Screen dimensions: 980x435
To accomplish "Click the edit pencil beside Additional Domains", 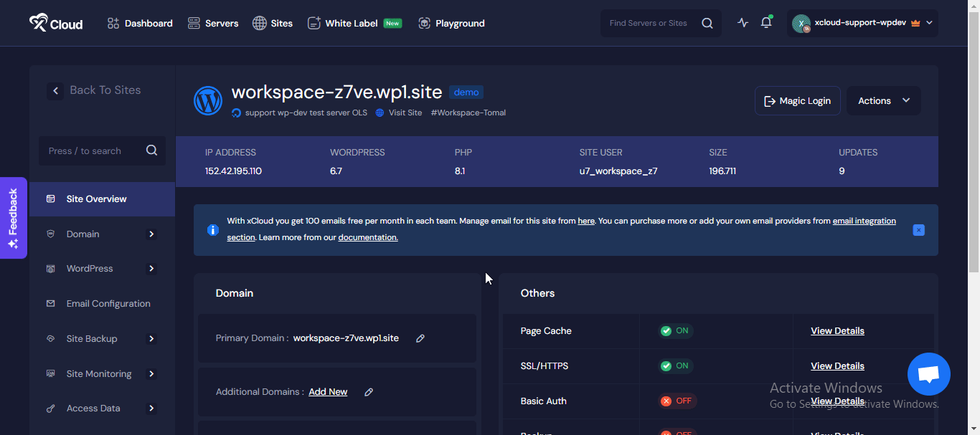I will (369, 392).
